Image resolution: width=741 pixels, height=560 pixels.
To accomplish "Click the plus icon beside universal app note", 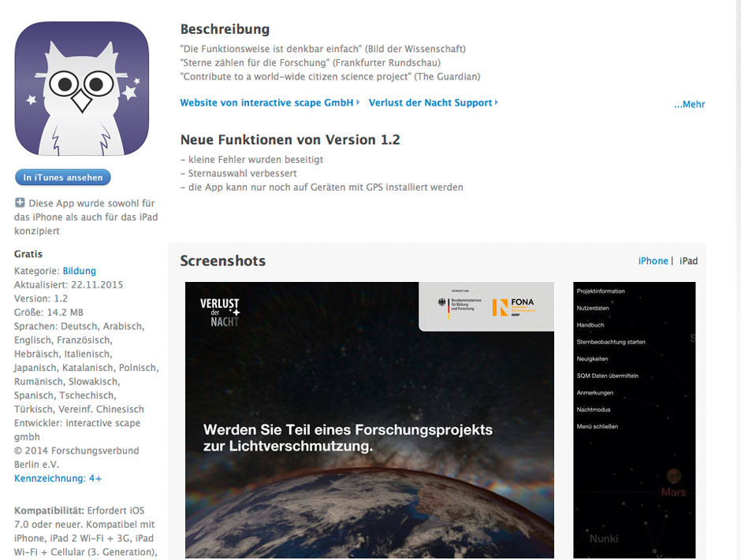I will click(20, 203).
